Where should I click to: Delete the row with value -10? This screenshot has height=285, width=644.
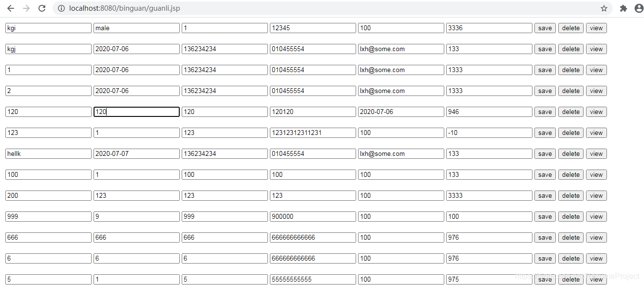click(571, 133)
